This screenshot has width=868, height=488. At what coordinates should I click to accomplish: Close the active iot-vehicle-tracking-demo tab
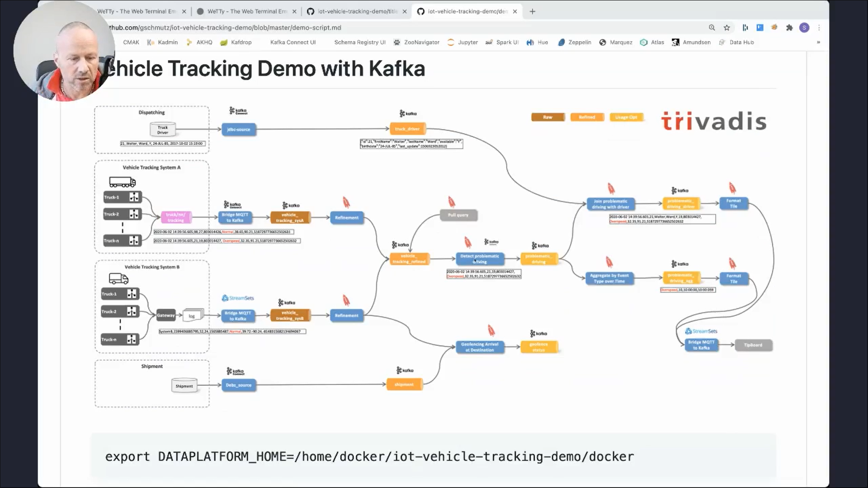tap(514, 11)
